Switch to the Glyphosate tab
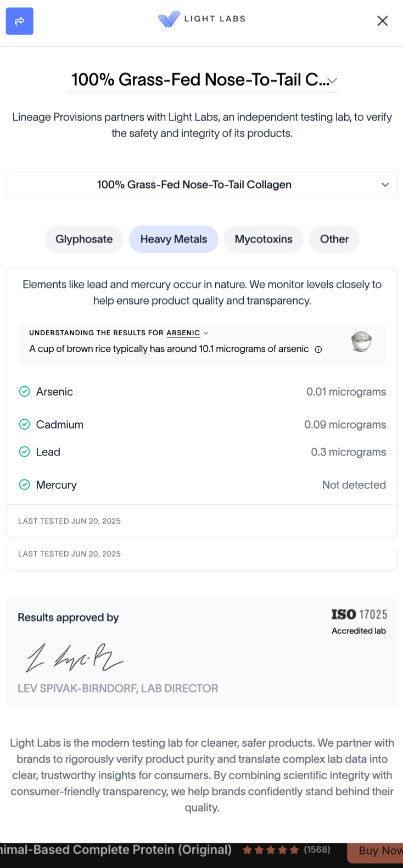The image size is (403, 868). point(84,239)
